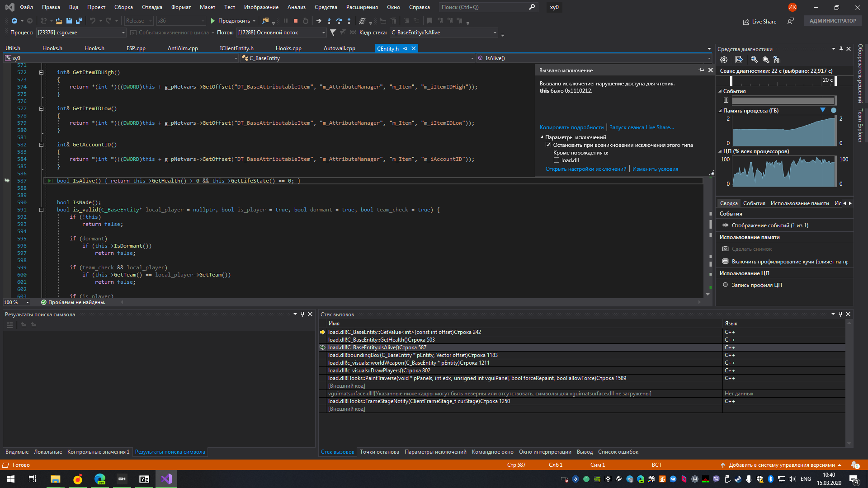Click the zoom-in magnifier in diagnostic tools
This screenshot has height=488, width=868.
click(x=754, y=60)
